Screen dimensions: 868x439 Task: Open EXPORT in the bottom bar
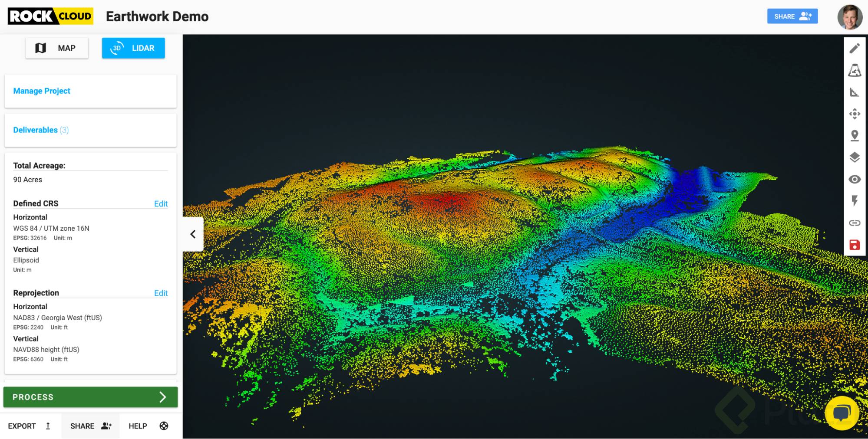(30, 426)
